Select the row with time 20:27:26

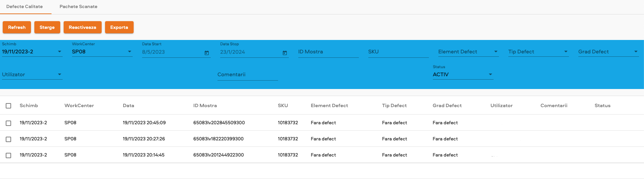point(8,139)
